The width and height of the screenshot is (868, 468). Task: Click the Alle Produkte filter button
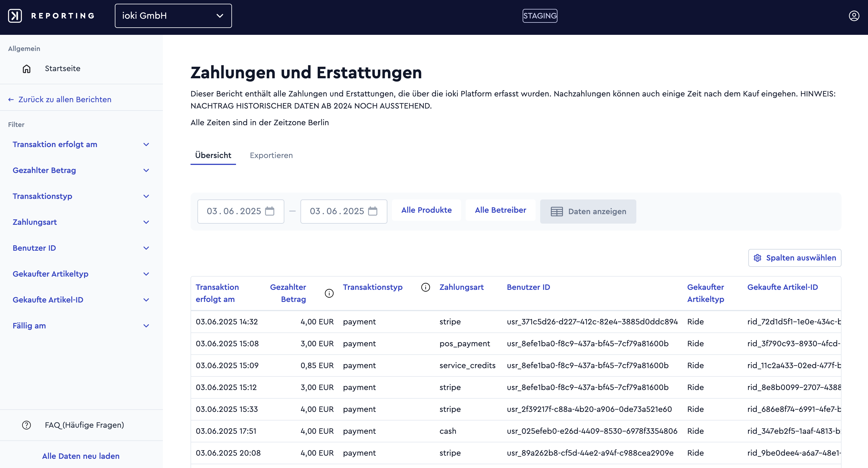pyautogui.click(x=426, y=210)
